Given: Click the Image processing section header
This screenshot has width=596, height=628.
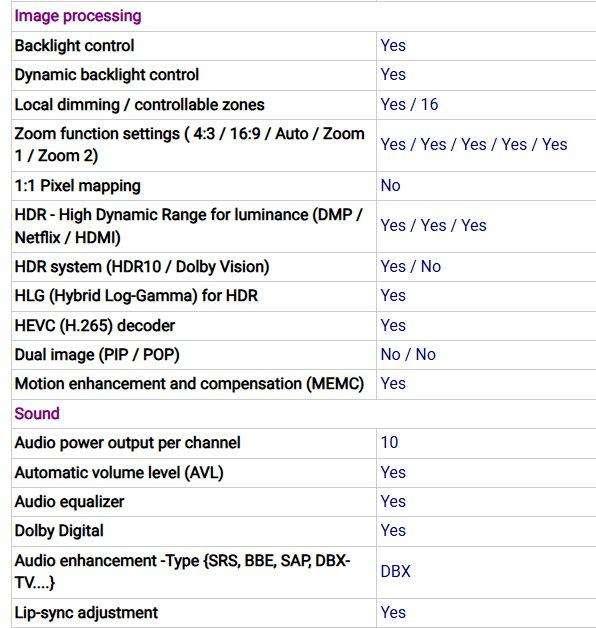Looking at the screenshot, I should click(x=78, y=16).
